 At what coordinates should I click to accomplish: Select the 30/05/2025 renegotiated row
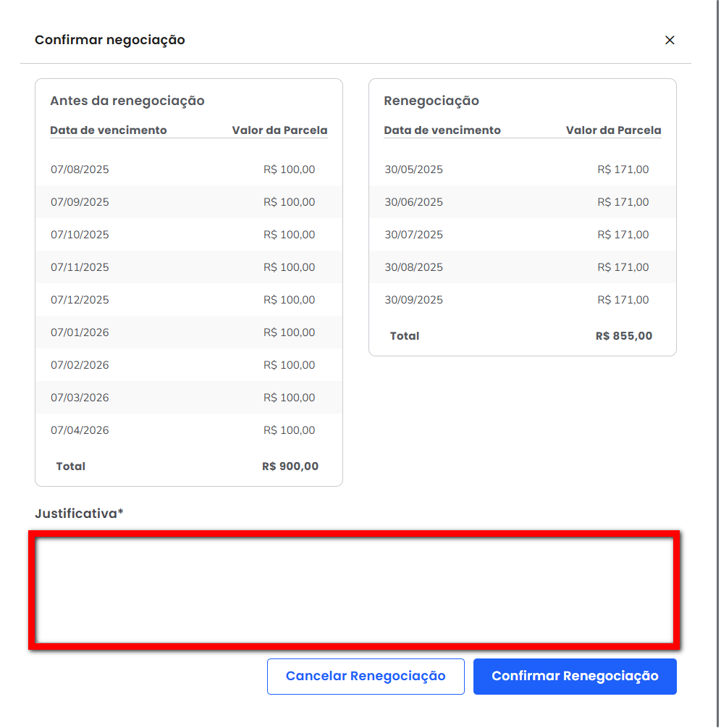523,170
